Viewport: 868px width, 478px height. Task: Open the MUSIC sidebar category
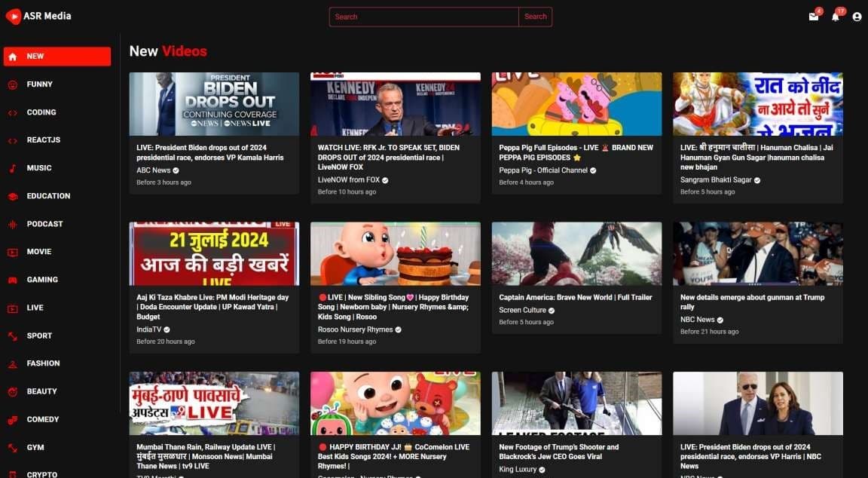pos(39,168)
